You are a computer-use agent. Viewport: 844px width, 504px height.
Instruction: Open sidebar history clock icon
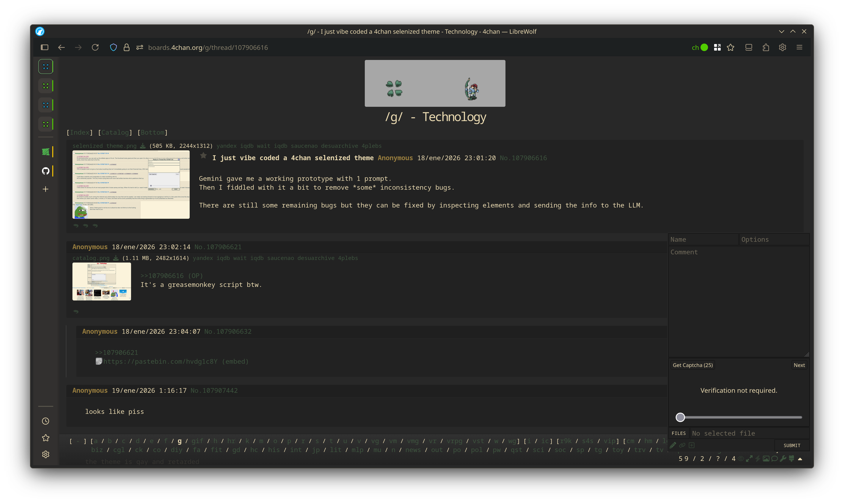coord(45,421)
